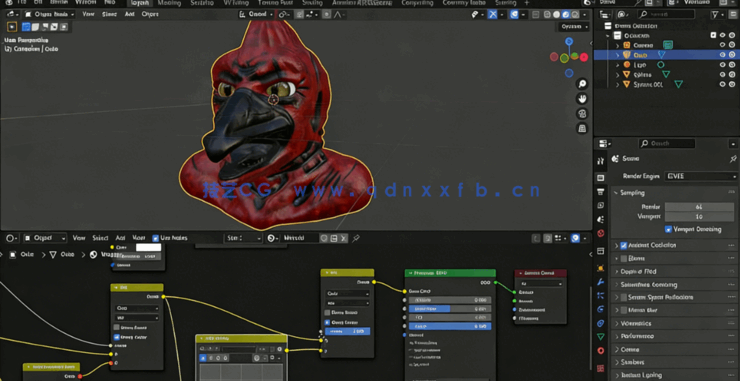Open the Tool tab in Properties editor
The width and height of the screenshot is (740, 381).
[x=600, y=161]
